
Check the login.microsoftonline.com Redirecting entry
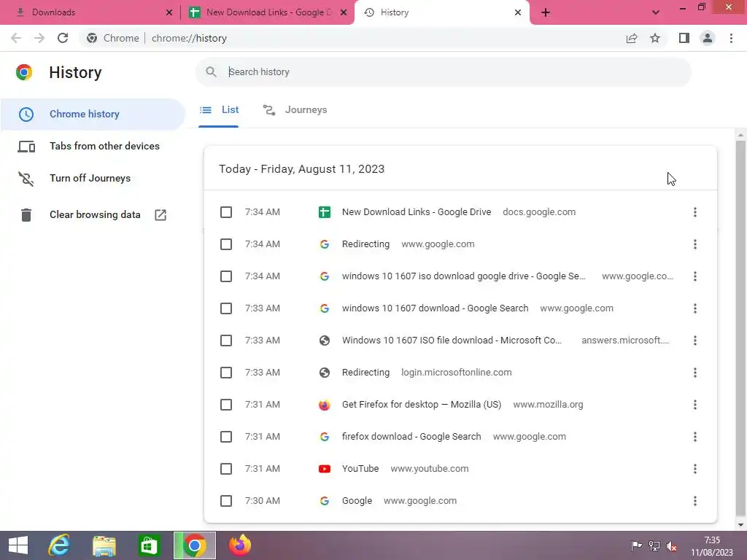coord(226,373)
